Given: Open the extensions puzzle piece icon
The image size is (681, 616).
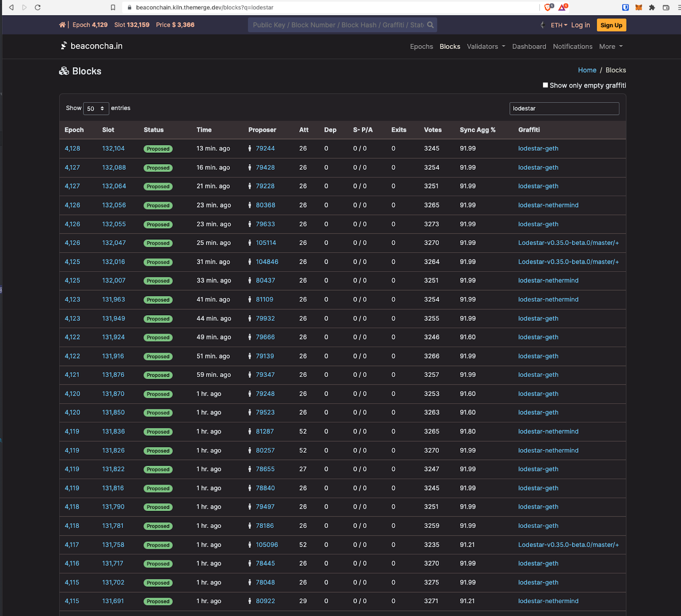Looking at the screenshot, I should pyautogui.click(x=652, y=7).
